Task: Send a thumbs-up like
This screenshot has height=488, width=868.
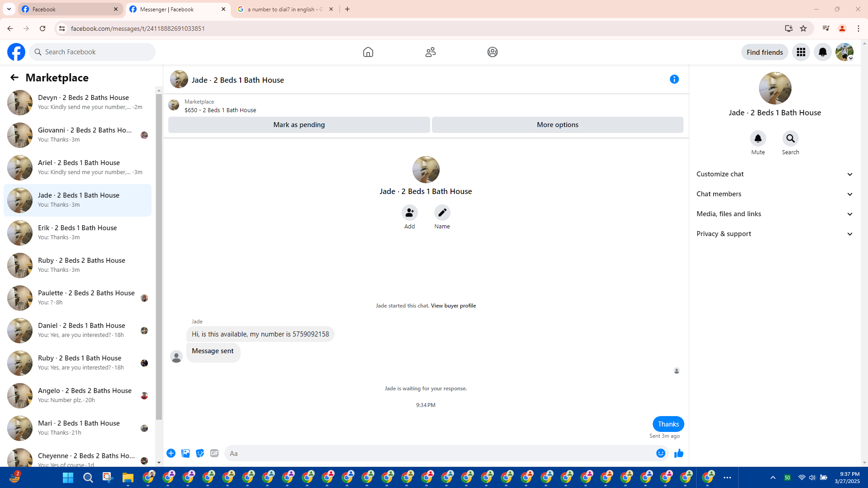Action: [x=679, y=453]
